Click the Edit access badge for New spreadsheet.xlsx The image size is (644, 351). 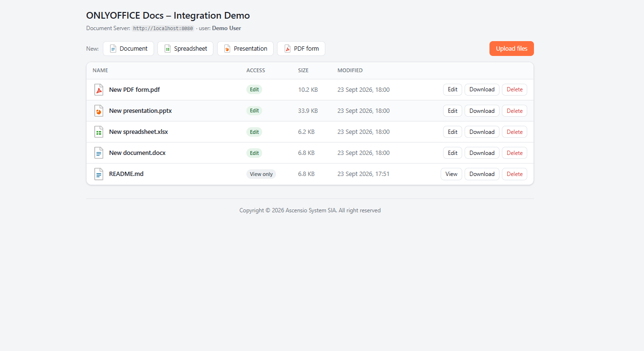[x=254, y=132]
